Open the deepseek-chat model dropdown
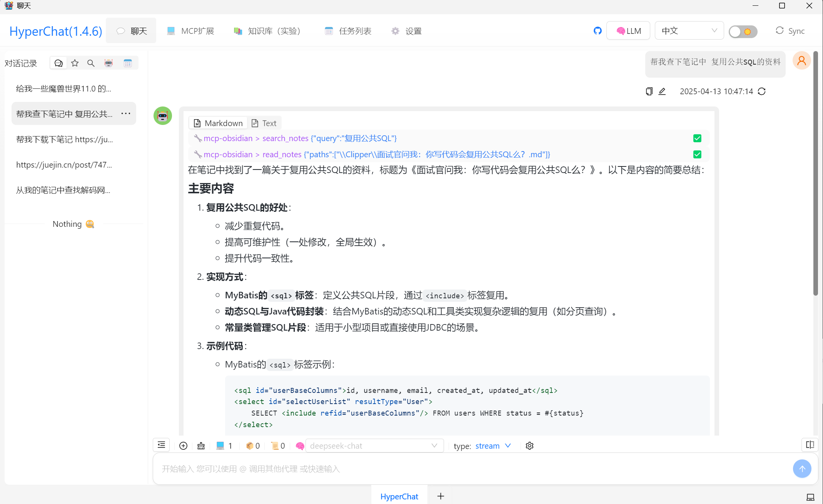This screenshot has width=823, height=504. coord(374,446)
